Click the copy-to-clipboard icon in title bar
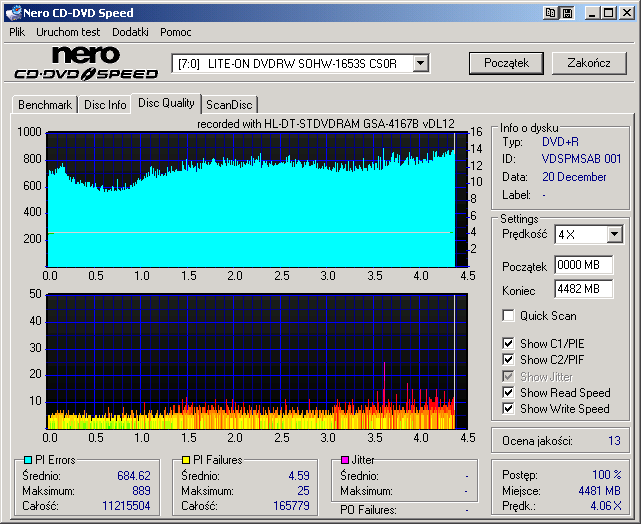 550,13
